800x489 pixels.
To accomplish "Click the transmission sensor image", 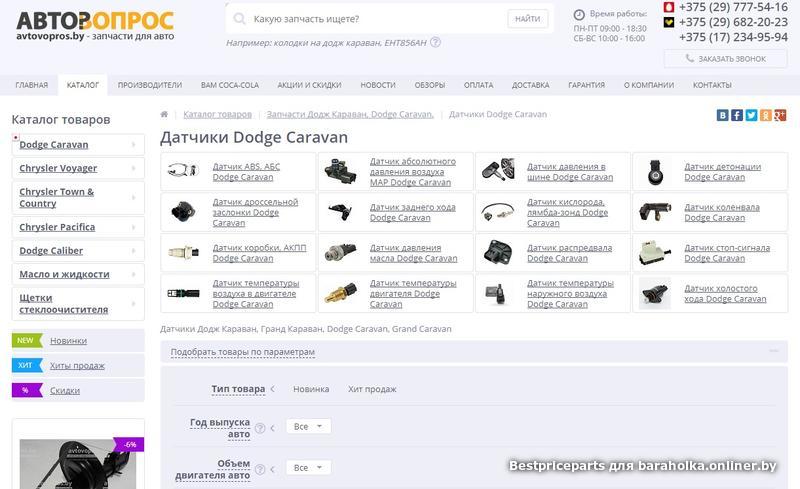I will pyautogui.click(x=183, y=252).
